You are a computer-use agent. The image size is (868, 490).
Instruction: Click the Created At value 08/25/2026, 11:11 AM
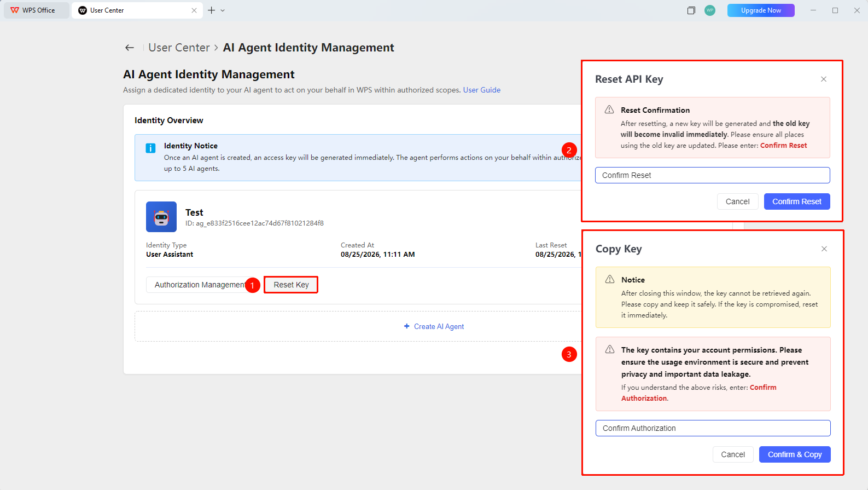377,255
